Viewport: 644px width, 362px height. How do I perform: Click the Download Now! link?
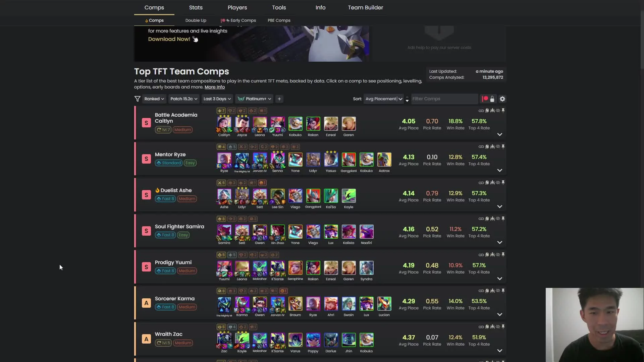click(169, 39)
